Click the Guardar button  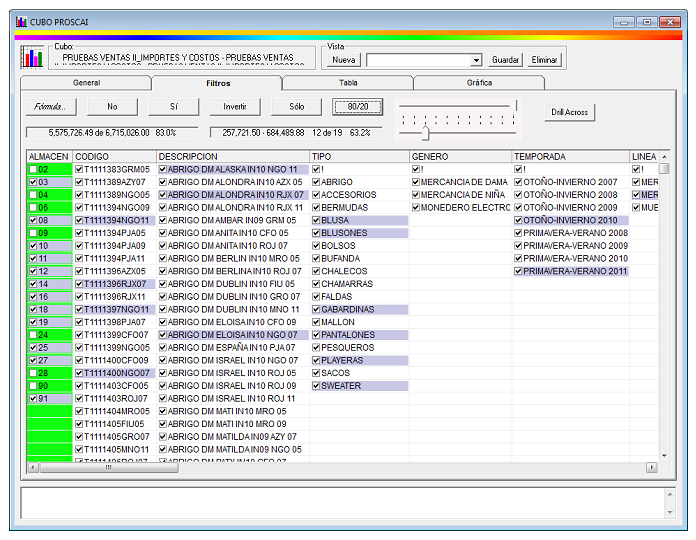click(505, 59)
